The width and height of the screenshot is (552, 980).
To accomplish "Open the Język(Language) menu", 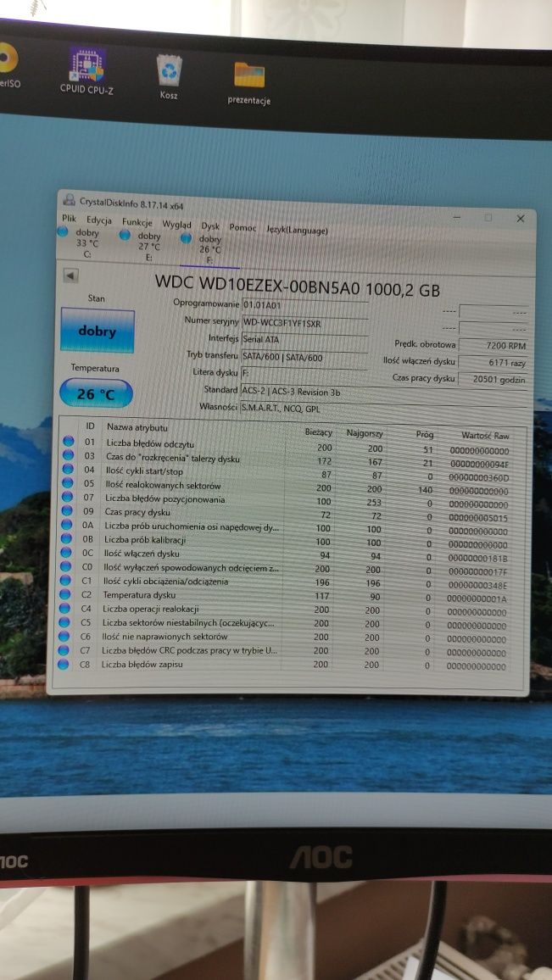I will (297, 230).
